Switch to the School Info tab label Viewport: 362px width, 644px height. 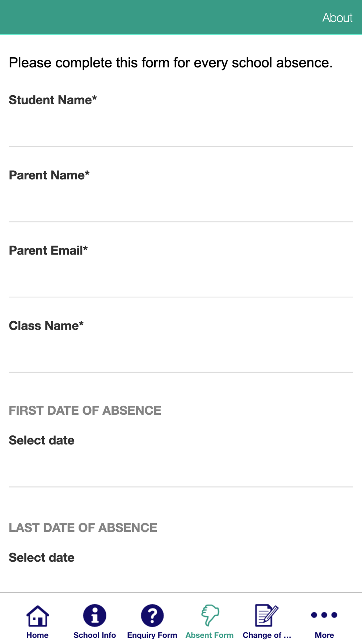point(94,635)
